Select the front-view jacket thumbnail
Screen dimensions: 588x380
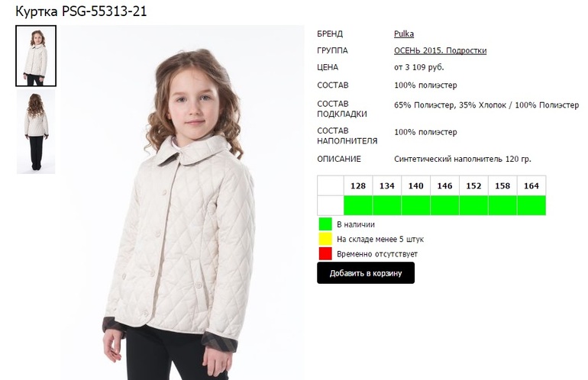[36, 56]
